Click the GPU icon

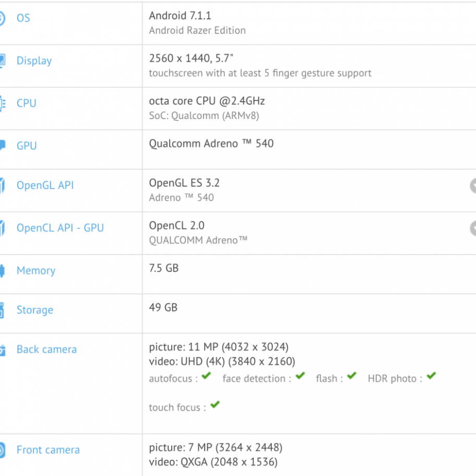point(2,146)
